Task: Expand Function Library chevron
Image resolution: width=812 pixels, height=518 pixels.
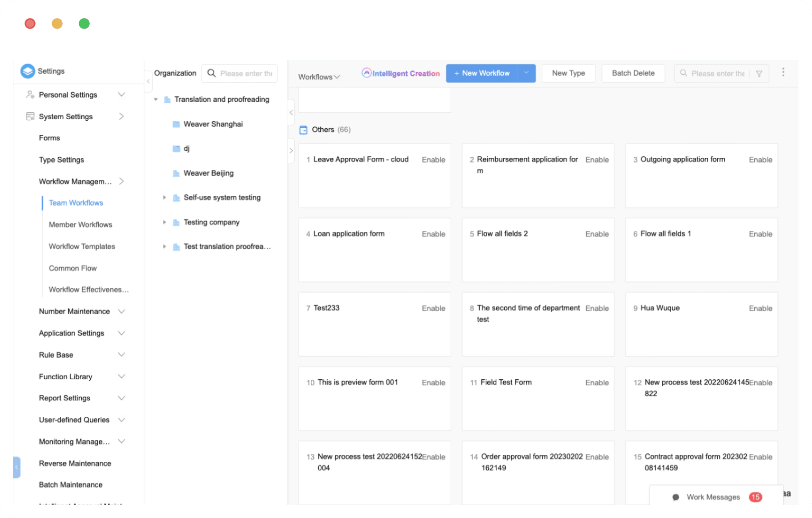Action: 121,376
